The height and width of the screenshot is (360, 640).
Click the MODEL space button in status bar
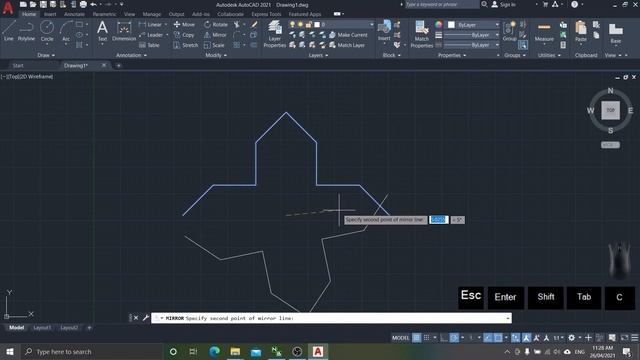[400, 338]
